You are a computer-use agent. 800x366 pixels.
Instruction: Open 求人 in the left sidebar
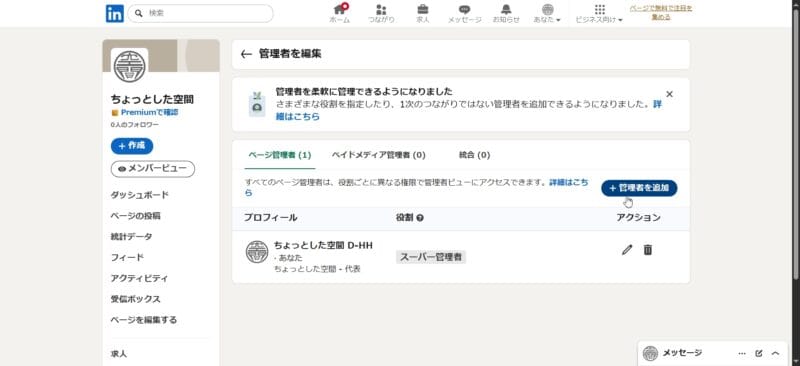119,354
